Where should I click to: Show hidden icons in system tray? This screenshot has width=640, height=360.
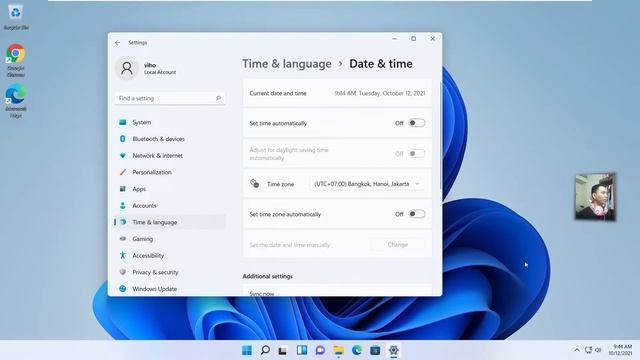click(577, 350)
